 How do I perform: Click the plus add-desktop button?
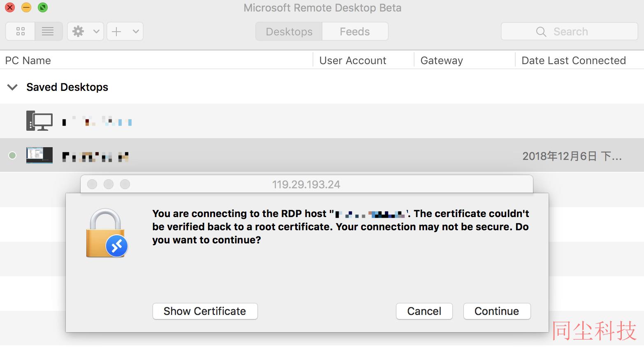116,31
